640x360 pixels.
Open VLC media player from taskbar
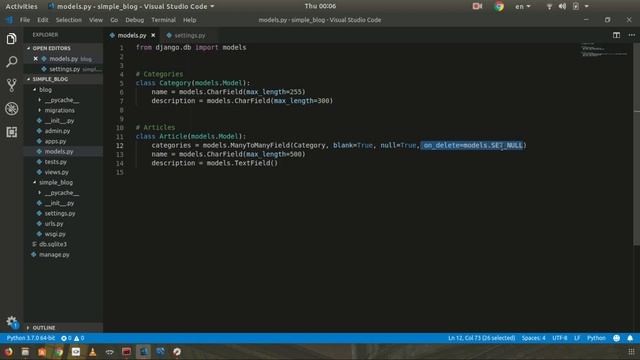pos(93,351)
